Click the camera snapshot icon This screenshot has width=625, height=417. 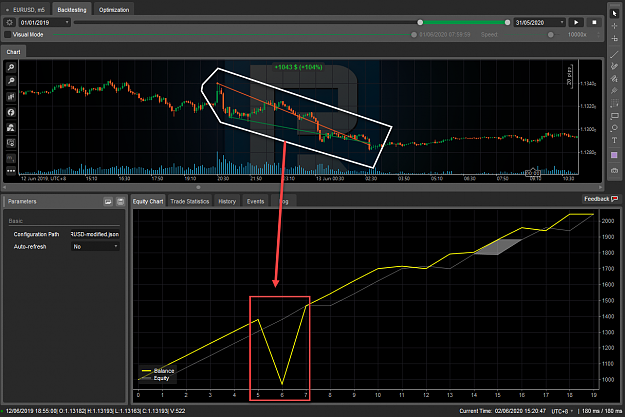[614, 170]
